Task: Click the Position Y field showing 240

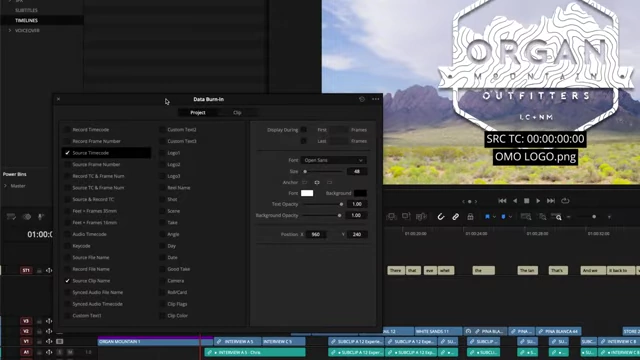Action: (357, 234)
